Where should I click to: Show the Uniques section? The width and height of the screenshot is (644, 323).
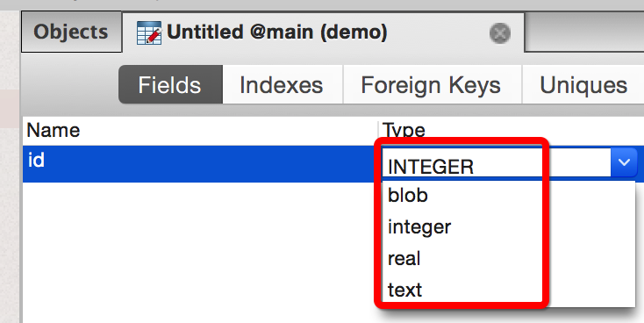point(583,84)
